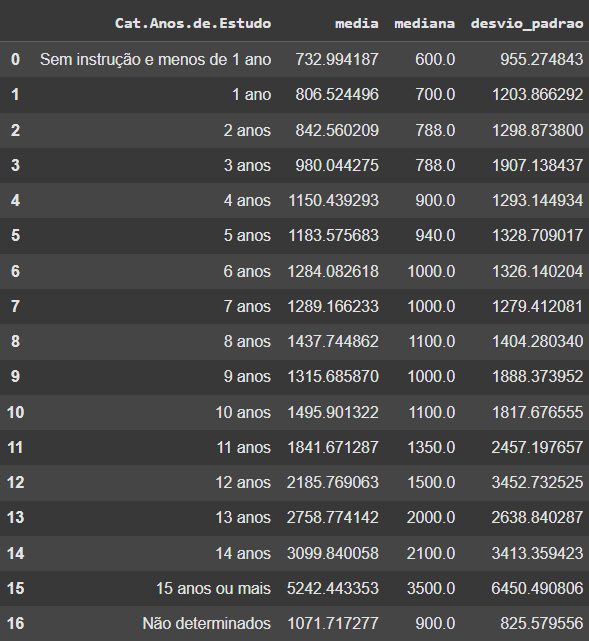
Task: Click the mediana column header
Action: [424, 23]
